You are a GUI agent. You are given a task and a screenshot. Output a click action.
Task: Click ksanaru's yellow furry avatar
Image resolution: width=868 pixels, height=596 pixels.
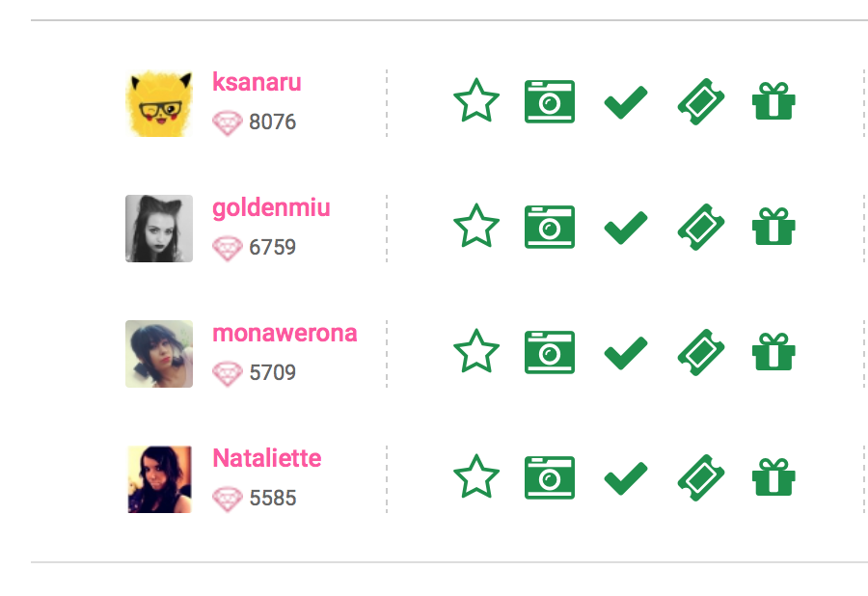159,103
